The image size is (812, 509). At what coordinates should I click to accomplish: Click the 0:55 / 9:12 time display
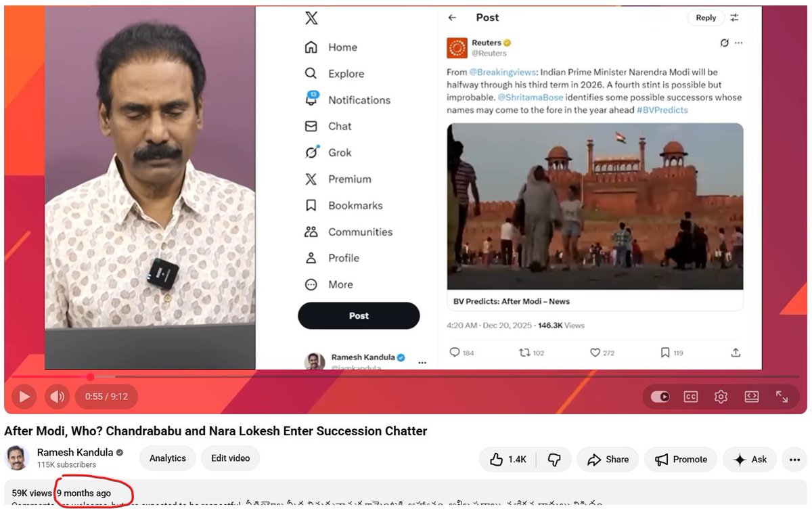point(106,397)
